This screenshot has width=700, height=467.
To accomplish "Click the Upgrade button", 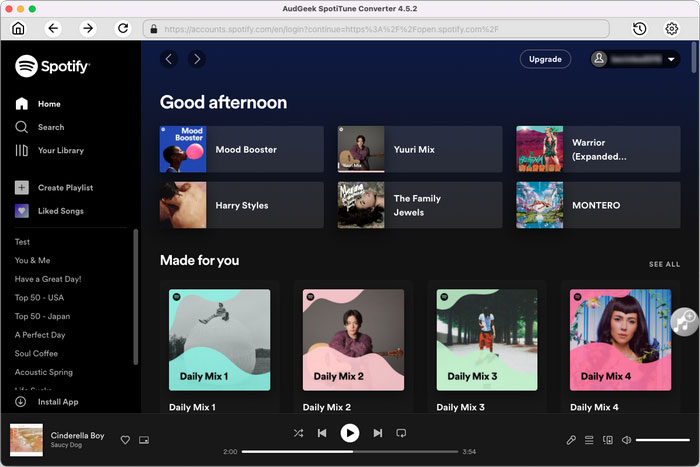I will click(x=545, y=59).
